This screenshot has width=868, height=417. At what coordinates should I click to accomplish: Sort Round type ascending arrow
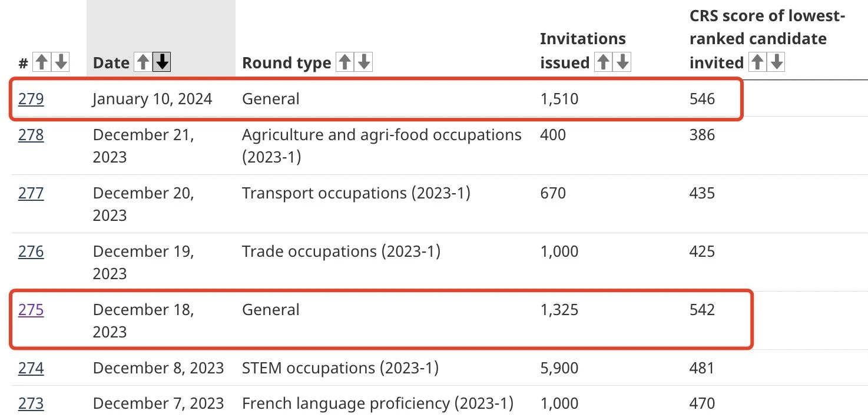tap(344, 62)
